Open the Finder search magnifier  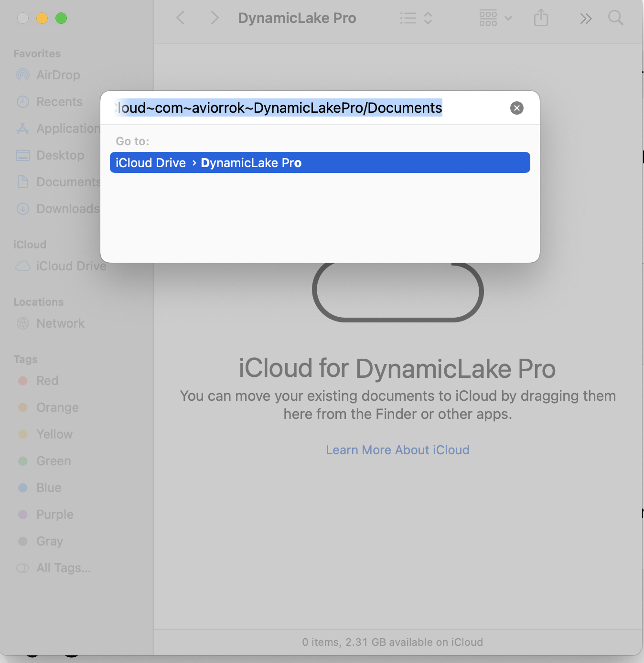[x=615, y=18]
